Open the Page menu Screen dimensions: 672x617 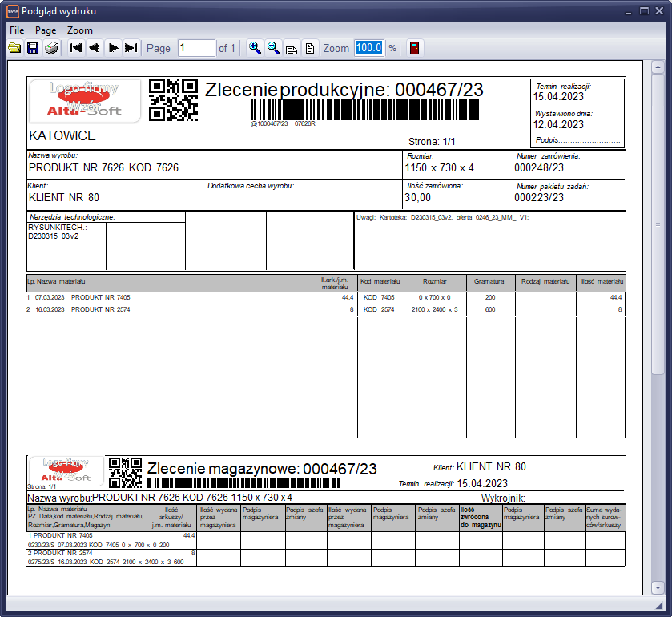pos(46,30)
